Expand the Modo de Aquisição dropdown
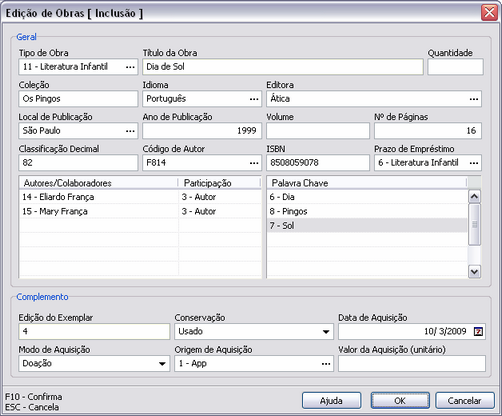 click(162, 364)
